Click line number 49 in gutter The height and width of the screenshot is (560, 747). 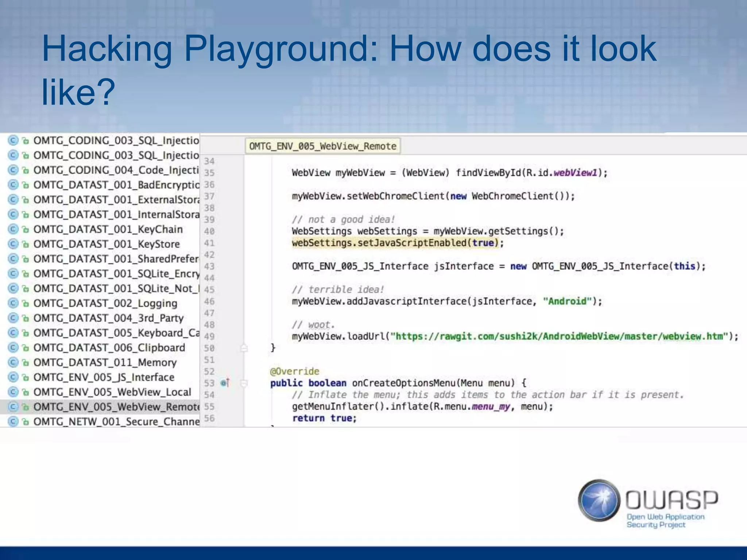(209, 337)
